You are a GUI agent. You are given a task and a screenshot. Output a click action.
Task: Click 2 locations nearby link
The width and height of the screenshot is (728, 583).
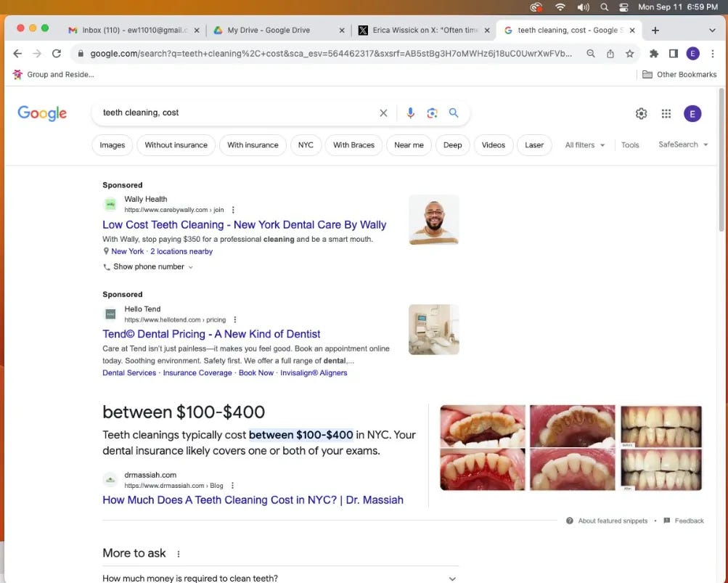tap(181, 251)
